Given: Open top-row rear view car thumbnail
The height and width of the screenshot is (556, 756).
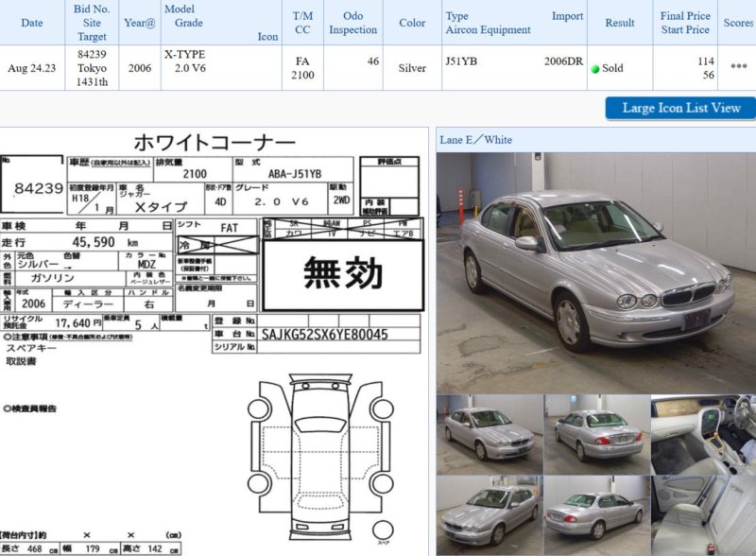Looking at the screenshot, I should [596, 434].
